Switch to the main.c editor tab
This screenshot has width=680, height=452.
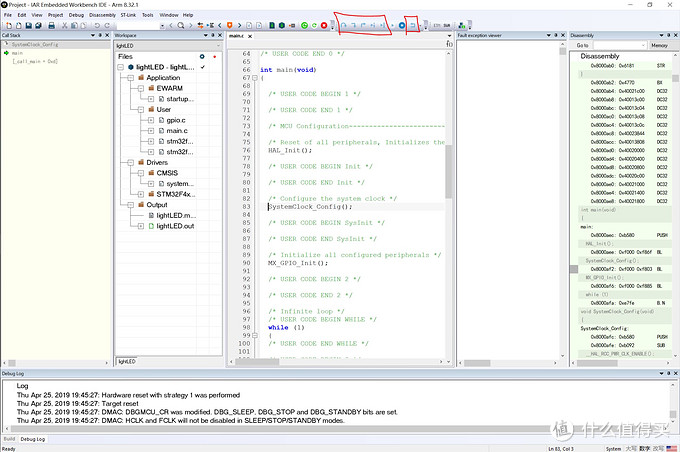(236, 36)
